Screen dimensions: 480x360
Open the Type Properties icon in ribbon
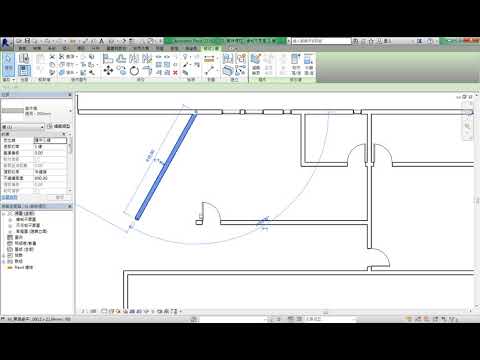click(x=24, y=59)
